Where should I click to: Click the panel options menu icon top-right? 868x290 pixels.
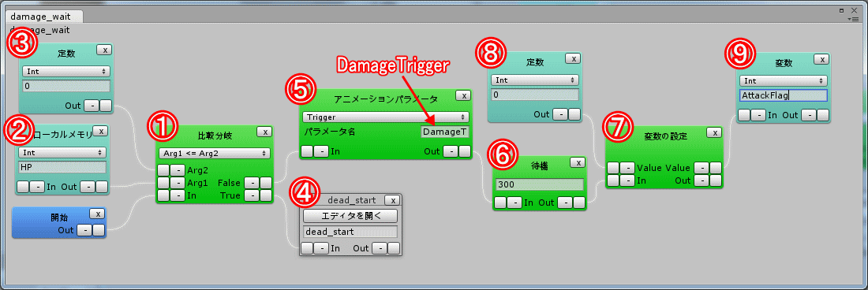pyautogui.click(x=855, y=19)
